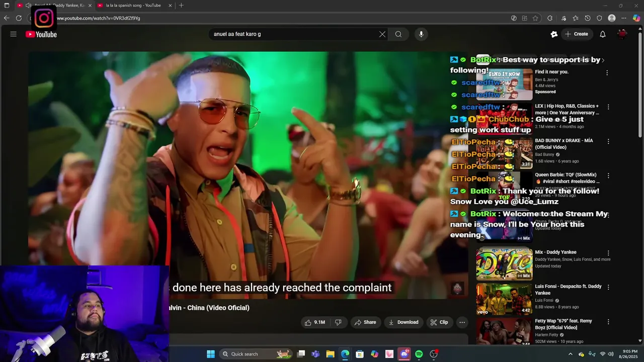
Task: Open File Explorer from the taskbar
Action: click(330, 354)
